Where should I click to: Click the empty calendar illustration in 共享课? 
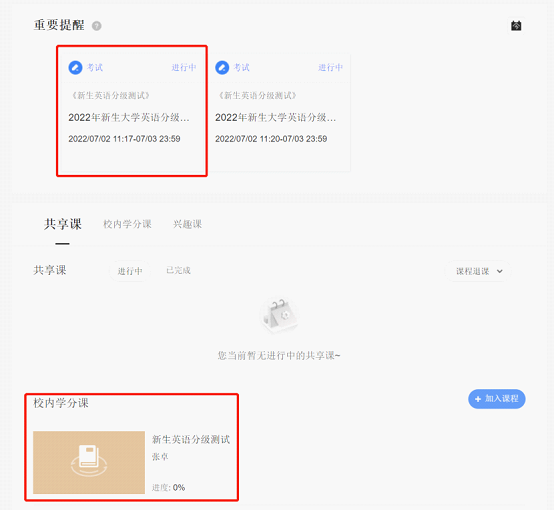(x=279, y=316)
